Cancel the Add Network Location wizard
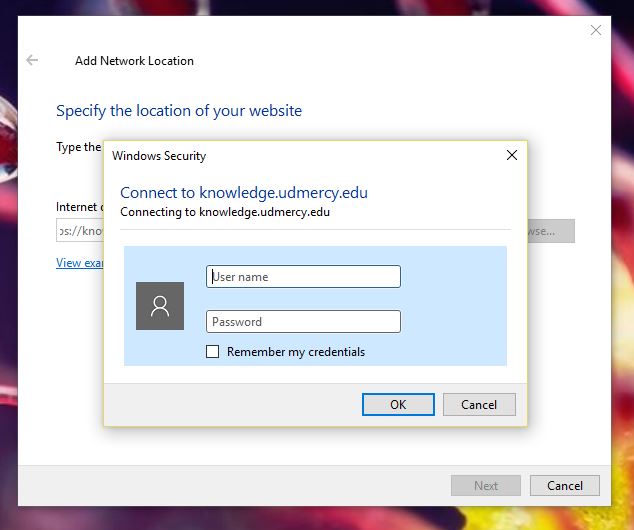 (564, 486)
